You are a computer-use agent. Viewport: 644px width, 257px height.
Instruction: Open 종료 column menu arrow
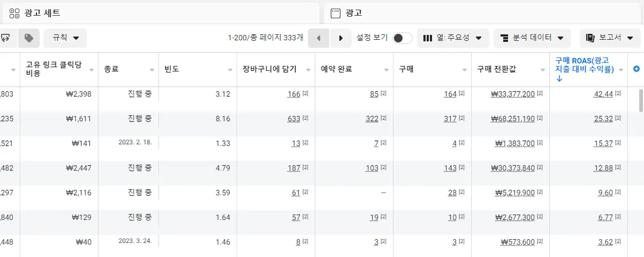(151, 70)
